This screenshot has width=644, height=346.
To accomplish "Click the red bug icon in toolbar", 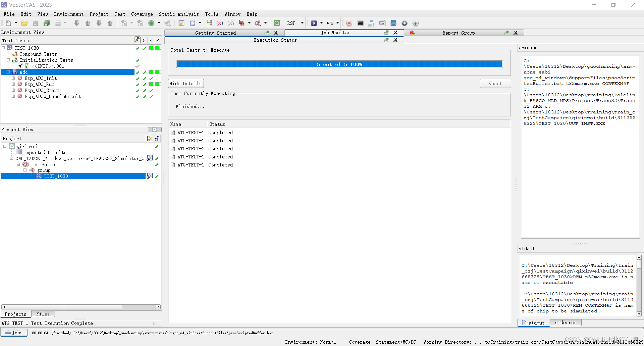I will (349, 23).
